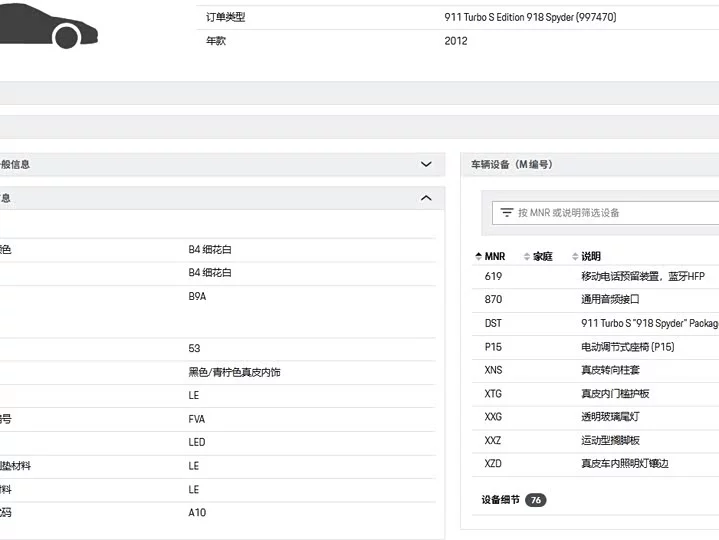Screen dimensions: 719x540
Task: Select row XNS 真皮转向柱套
Action: click(595, 370)
